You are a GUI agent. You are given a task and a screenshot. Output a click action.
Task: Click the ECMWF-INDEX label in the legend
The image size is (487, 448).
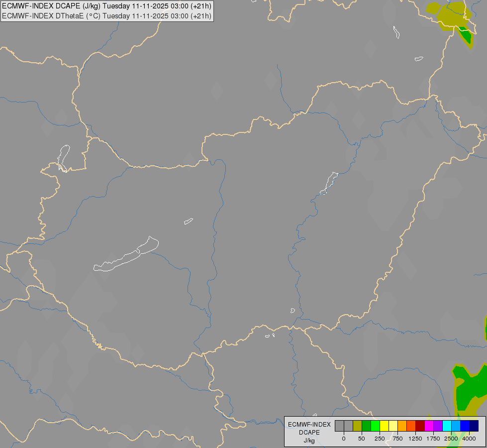[x=309, y=425]
